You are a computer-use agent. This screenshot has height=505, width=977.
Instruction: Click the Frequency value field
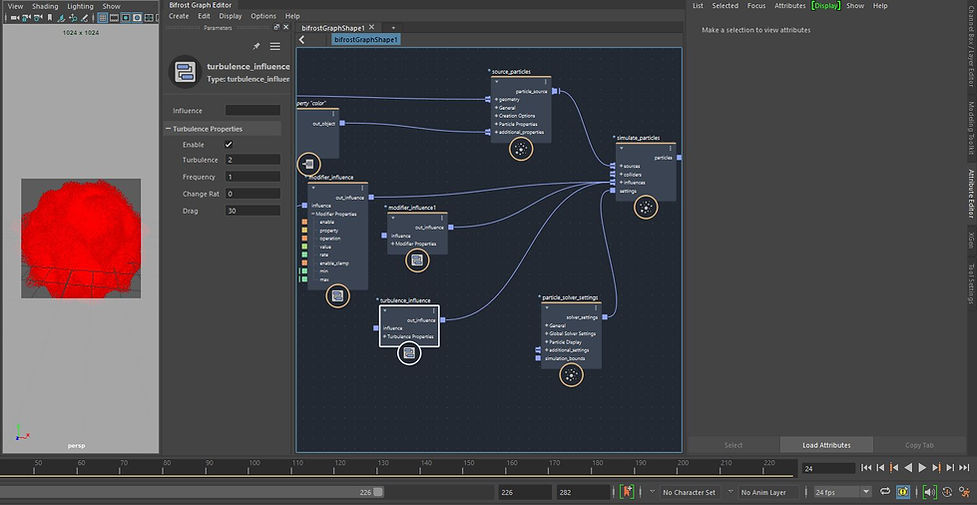coord(252,177)
